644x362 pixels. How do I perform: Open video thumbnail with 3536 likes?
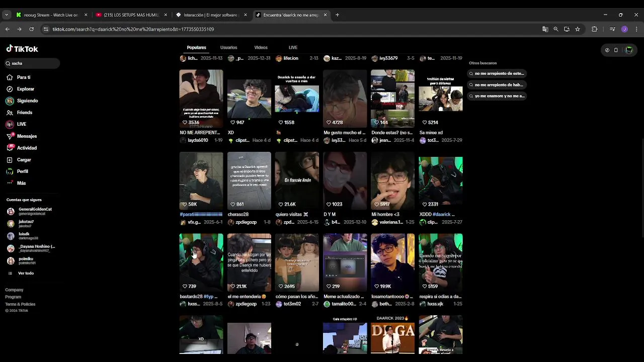click(201, 98)
